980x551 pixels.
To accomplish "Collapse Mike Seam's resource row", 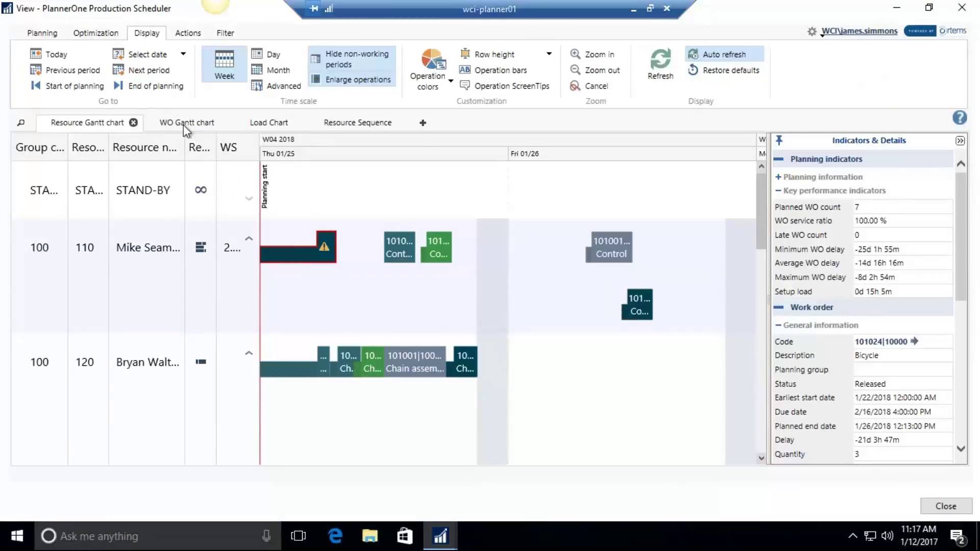I will pos(249,238).
